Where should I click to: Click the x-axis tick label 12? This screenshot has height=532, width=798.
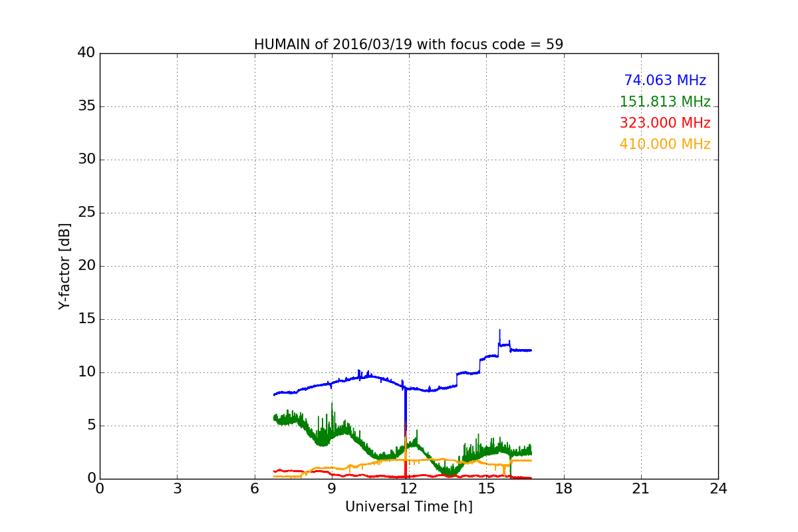click(x=409, y=489)
